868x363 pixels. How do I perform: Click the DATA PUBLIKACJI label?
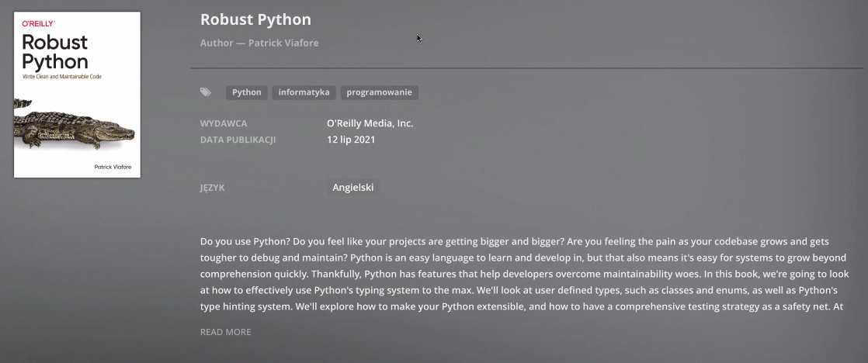pyautogui.click(x=238, y=140)
